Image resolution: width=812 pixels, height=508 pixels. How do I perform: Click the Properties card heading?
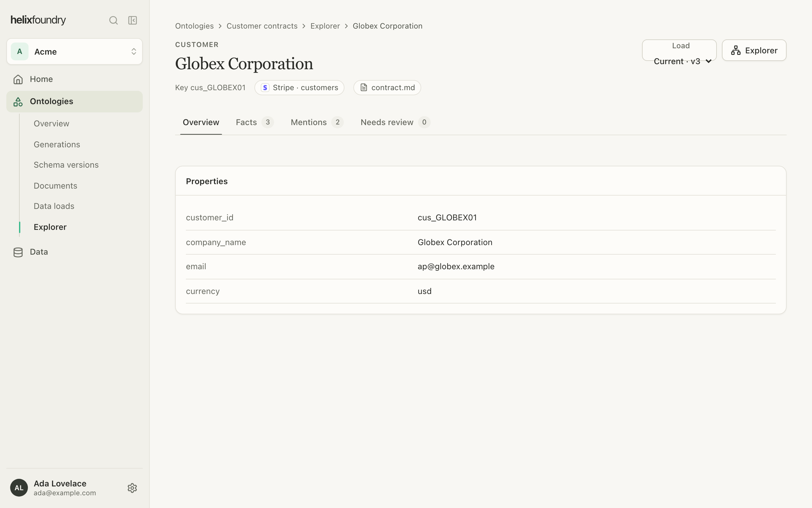click(x=207, y=181)
